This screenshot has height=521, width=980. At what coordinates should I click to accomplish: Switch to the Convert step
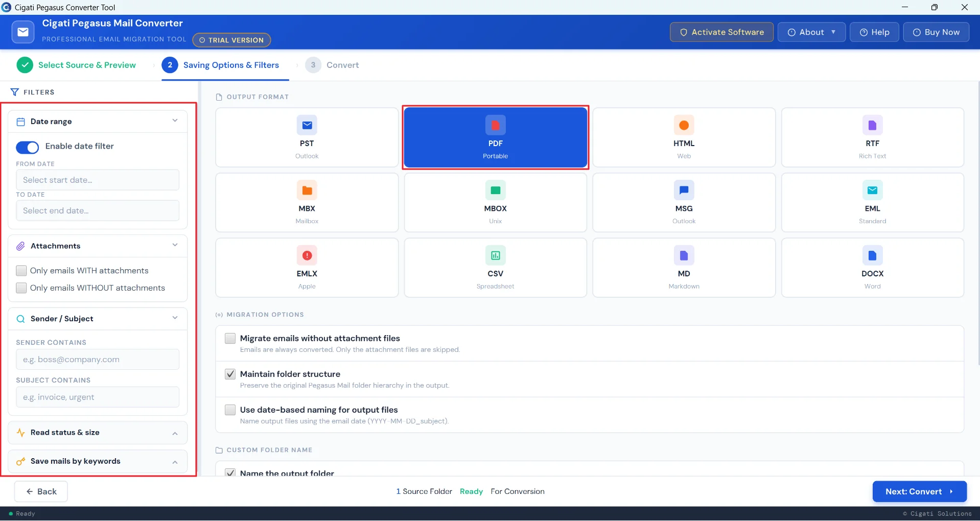[x=332, y=65]
